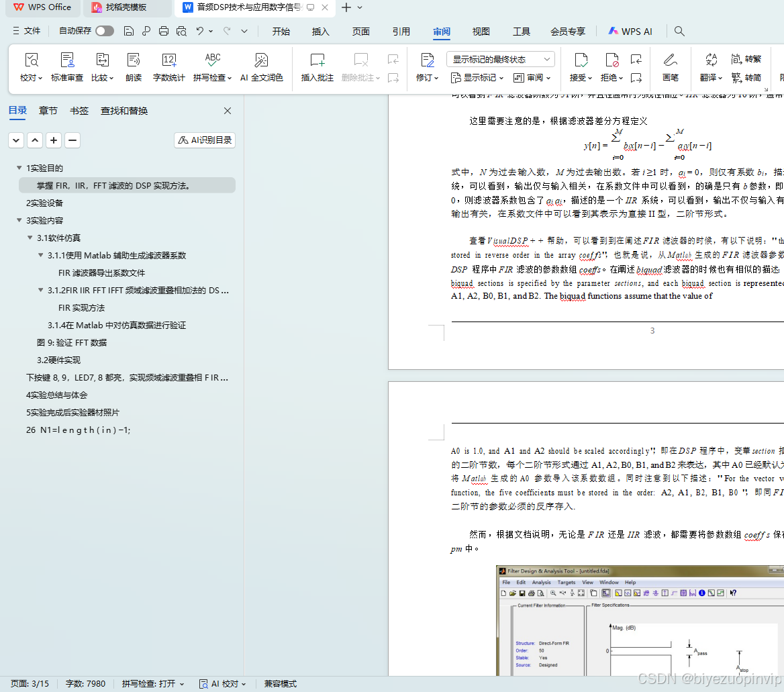Collapse 3.1.1使用 Matlab tree node

point(40,255)
